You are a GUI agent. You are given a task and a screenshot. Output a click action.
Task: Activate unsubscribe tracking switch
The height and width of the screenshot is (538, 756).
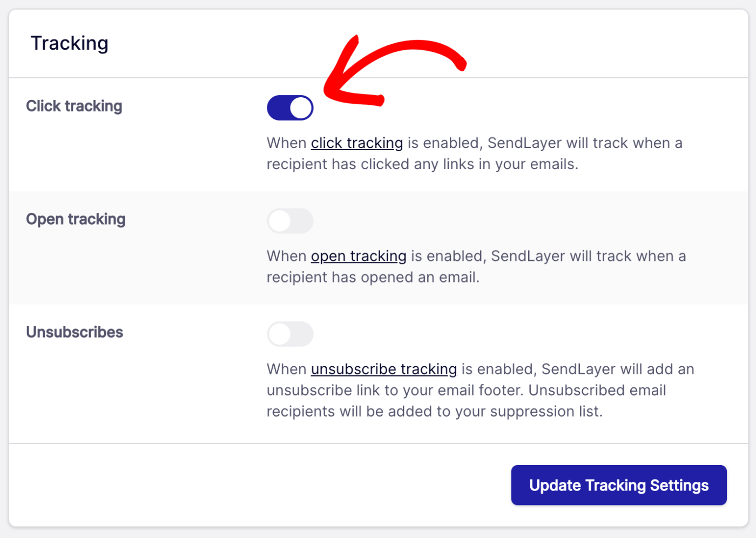click(x=290, y=334)
